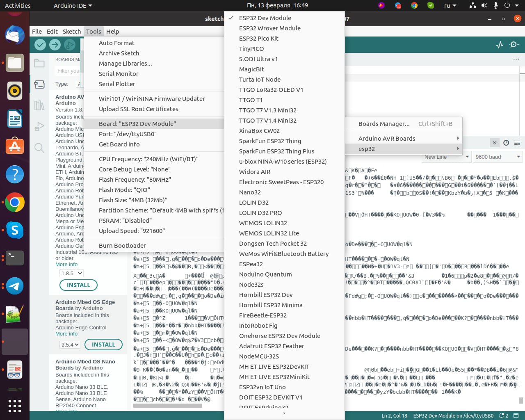The height and width of the screenshot is (420, 525).
Task: Open Skype from the dock
Action: click(15, 230)
